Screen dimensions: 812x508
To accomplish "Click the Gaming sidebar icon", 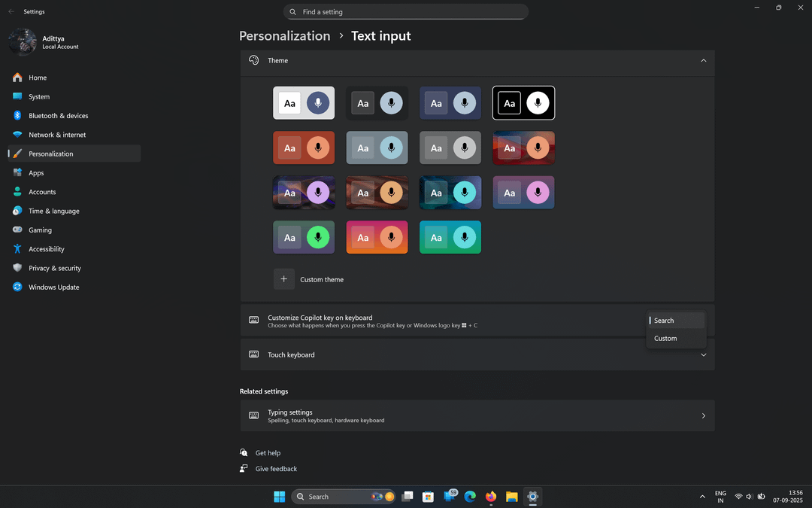I will click(17, 230).
